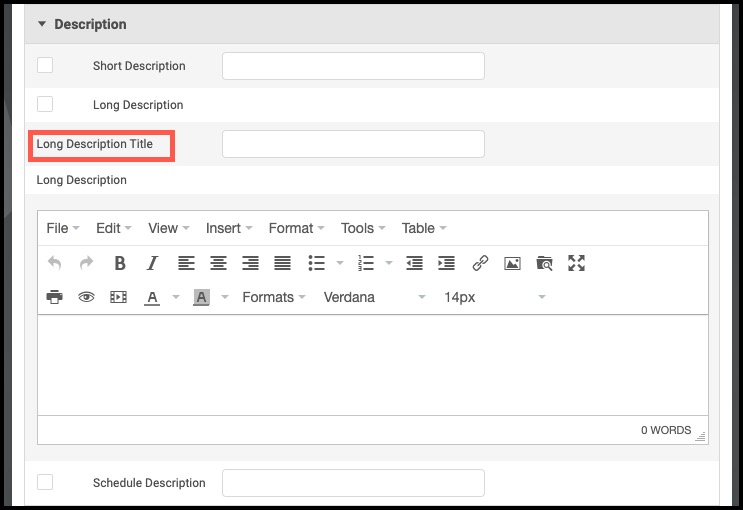The width and height of the screenshot is (743, 510).
Task: Open the text color picker arrow
Action: 176,297
